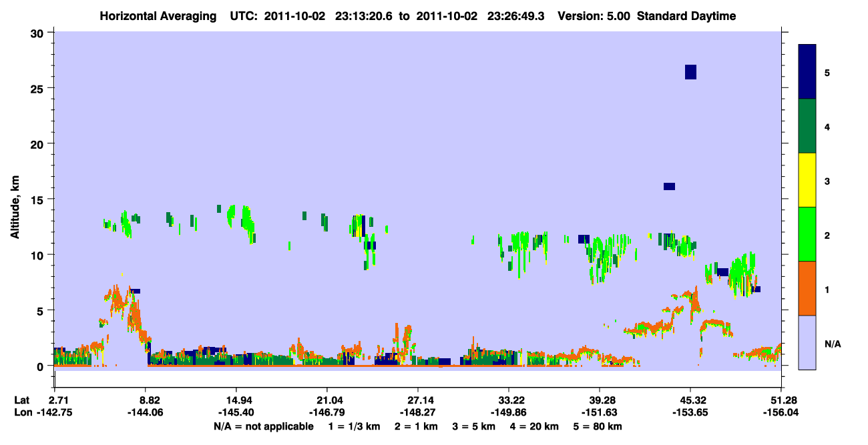Select start time '23:13:20.6' in title
868x445 pixels.
coord(363,16)
